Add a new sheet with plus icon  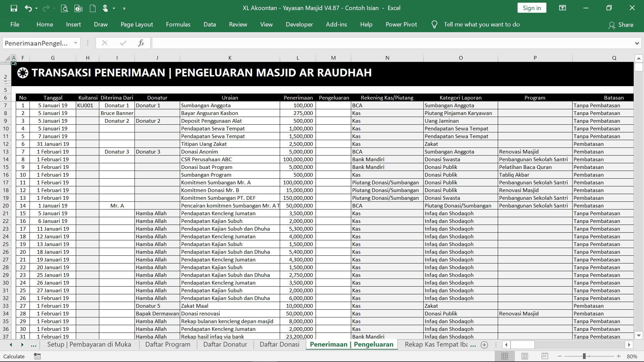coord(484,345)
